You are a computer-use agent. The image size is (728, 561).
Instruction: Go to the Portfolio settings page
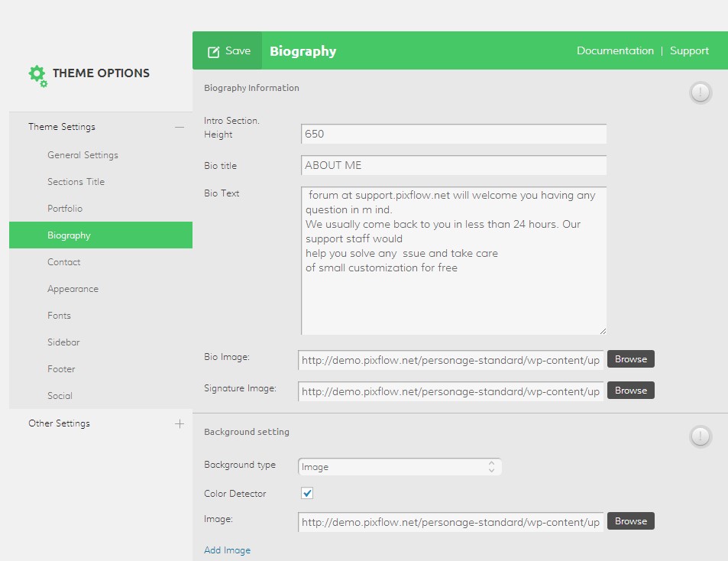[x=65, y=209]
